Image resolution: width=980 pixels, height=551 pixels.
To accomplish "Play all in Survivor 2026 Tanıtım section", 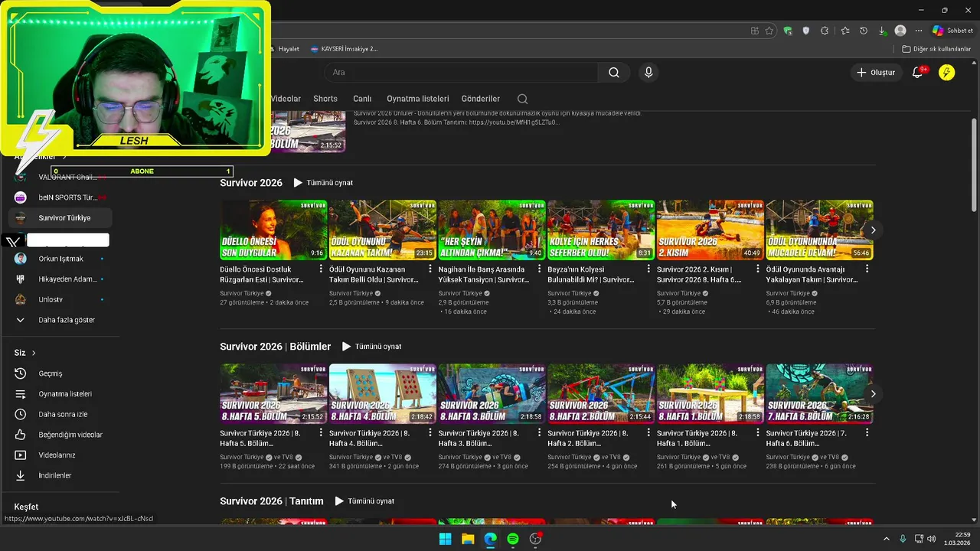I will point(364,501).
